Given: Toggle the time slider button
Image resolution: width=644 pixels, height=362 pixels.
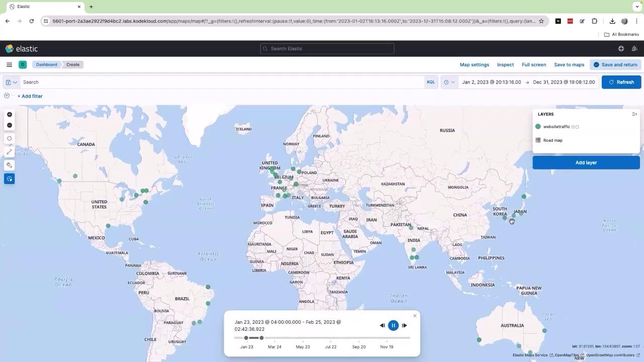Looking at the screenshot, I should point(9,178).
